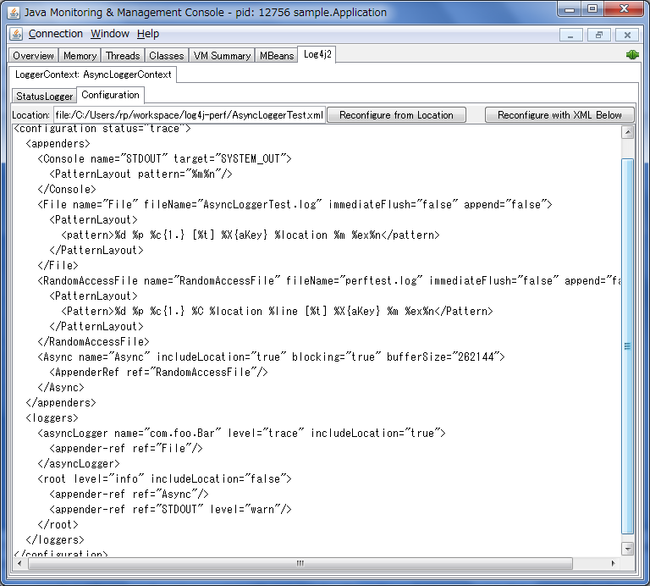This screenshot has height=586, width=650.
Task: Click the Java icon in the title bar
Action: (14, 13)
